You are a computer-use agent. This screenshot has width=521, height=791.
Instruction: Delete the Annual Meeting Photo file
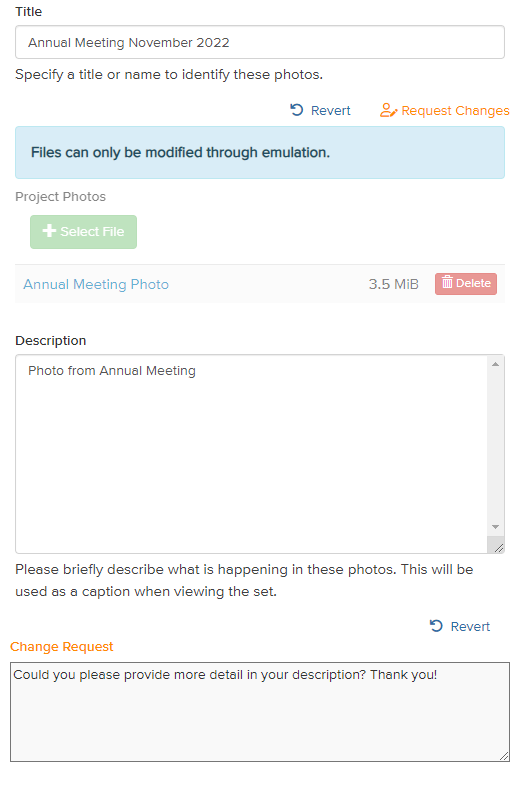tap(466, 284)
